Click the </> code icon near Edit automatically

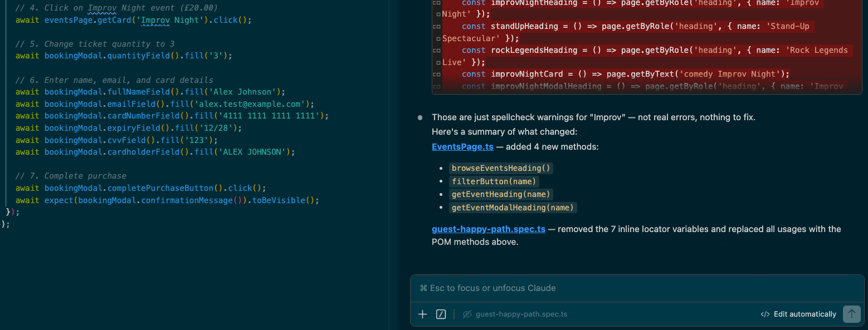click(765, 314)
